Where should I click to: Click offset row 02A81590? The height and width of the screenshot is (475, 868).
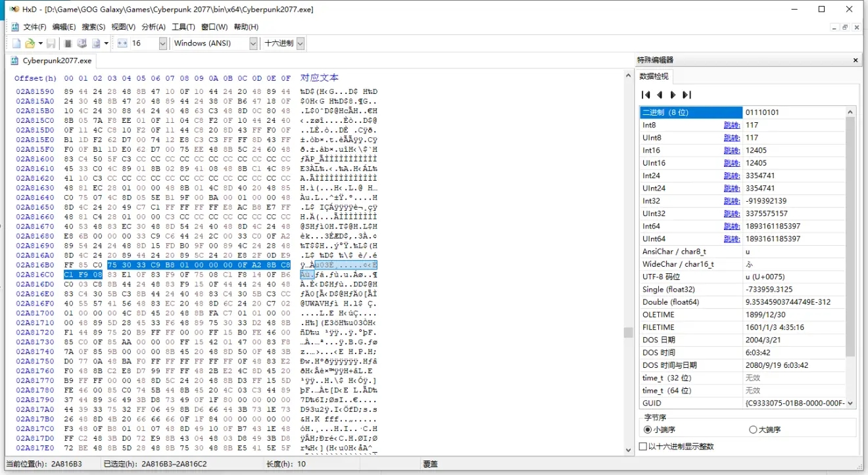click(x=35, y=91)
